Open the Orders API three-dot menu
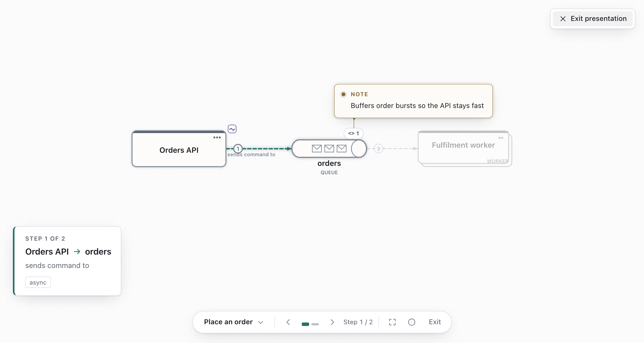Screen dimensions: 644x343 [x=217, y=137]
